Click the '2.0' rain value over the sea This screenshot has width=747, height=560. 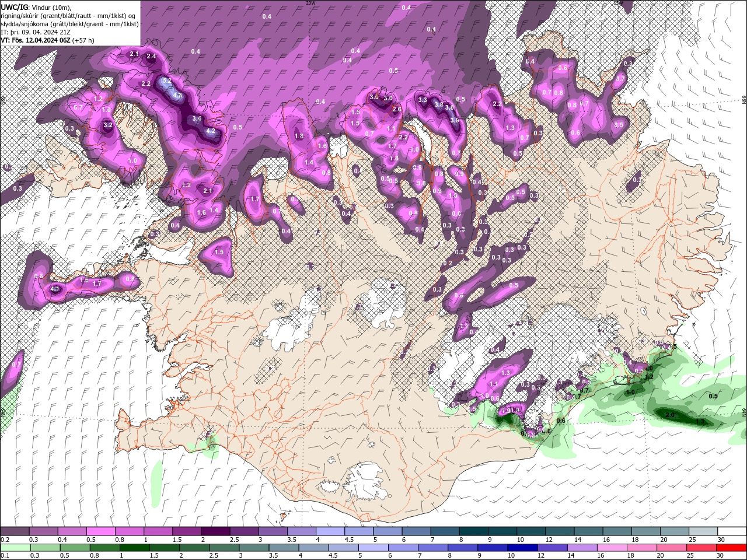click(x=670, y=415)
